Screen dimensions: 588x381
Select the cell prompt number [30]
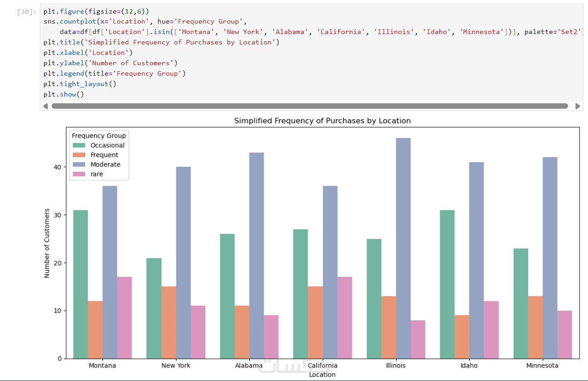pyautogui.click(x=25, y=12)
